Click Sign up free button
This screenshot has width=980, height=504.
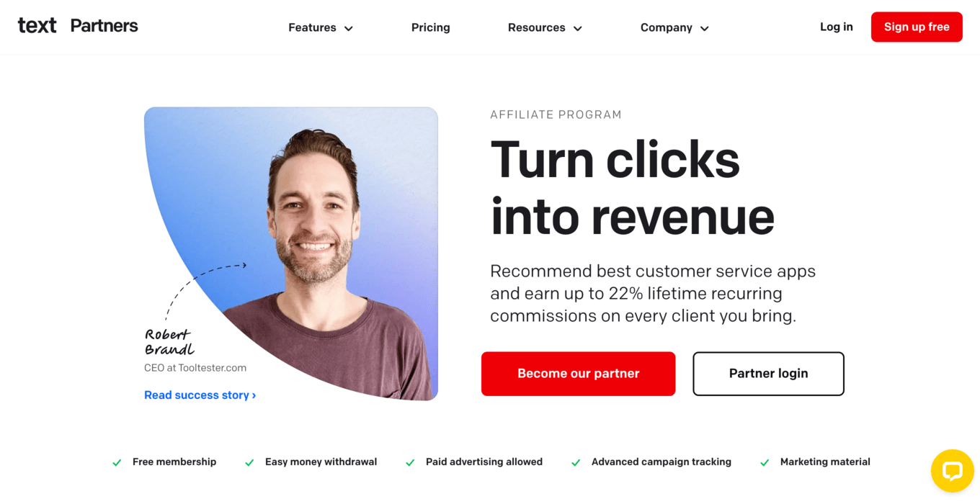click(917, 27)
